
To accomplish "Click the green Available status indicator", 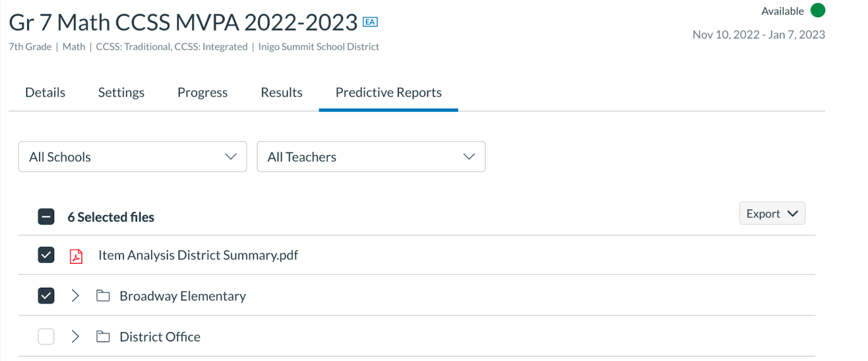I will pyautogui.click(x=818, y=10).
